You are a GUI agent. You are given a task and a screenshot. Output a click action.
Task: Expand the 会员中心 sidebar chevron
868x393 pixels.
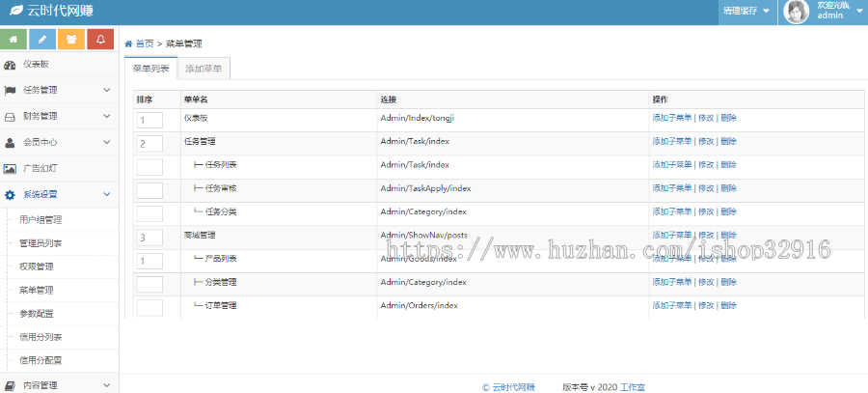point(107,142)
